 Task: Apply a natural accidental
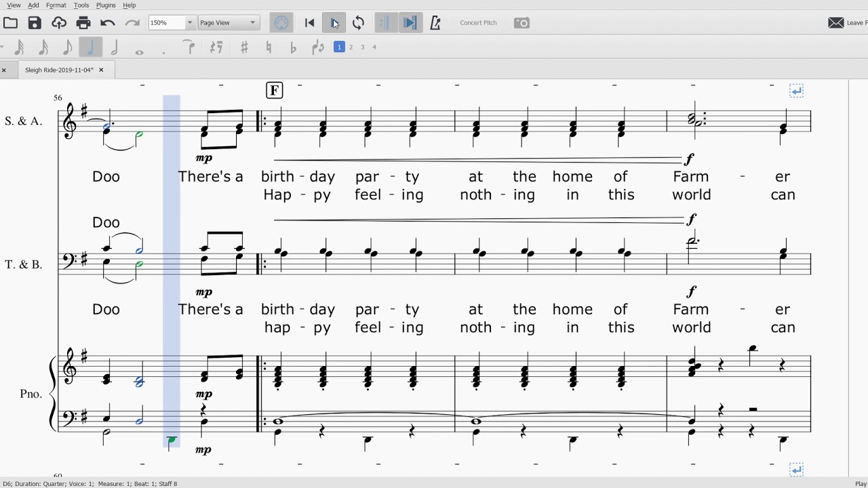click(269, 47)
